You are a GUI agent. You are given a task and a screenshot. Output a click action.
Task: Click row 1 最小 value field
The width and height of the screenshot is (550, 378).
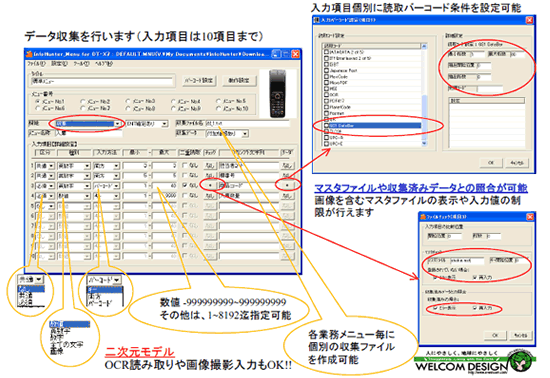[x=135, y=166]
